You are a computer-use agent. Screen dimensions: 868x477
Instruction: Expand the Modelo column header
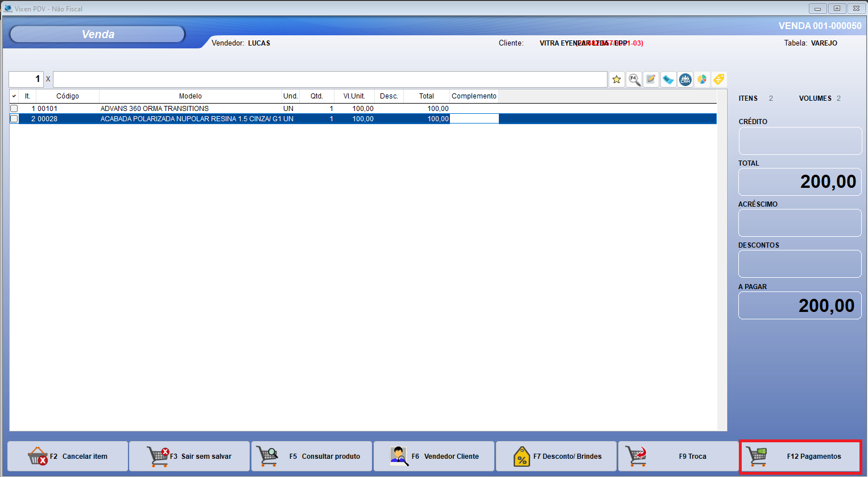pyautogui.click(x=192, y=96)
